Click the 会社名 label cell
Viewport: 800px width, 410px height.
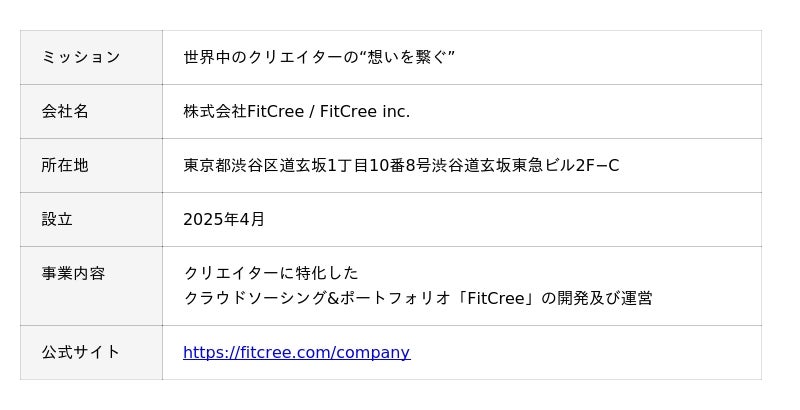coord(65,111)
